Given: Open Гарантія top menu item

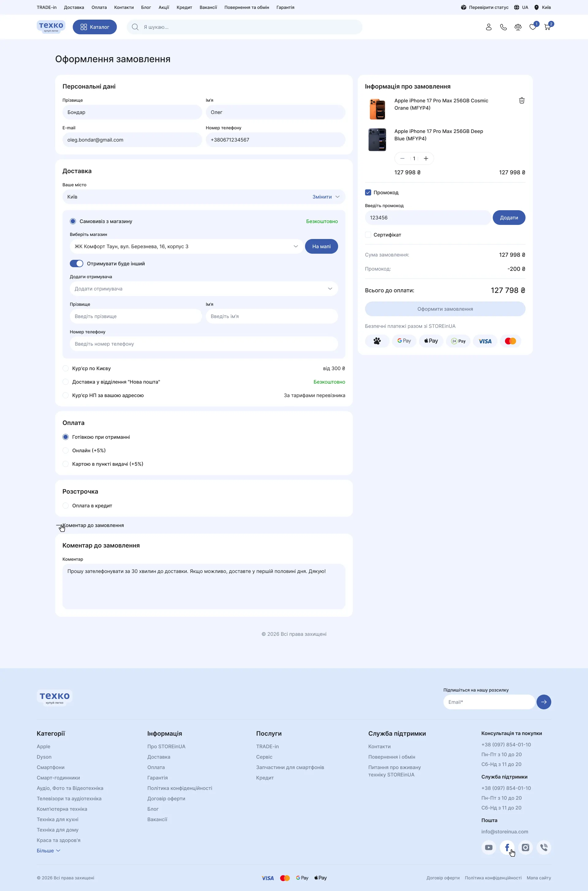Looking at the screenshot, I should pos(285,7).
